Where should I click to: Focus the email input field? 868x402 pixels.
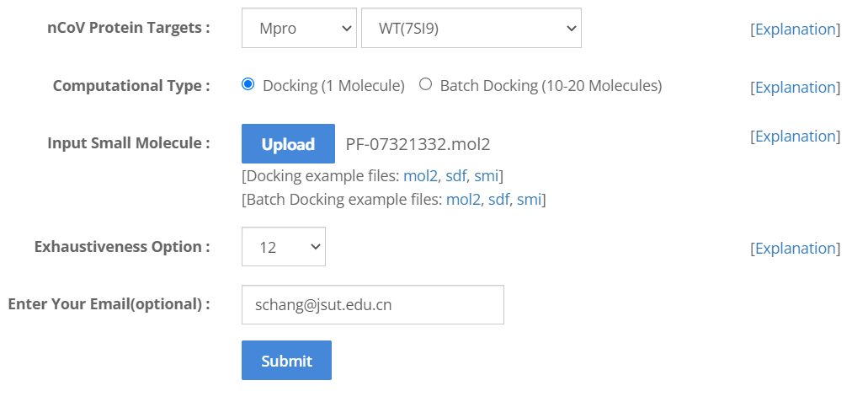(372, 305)
